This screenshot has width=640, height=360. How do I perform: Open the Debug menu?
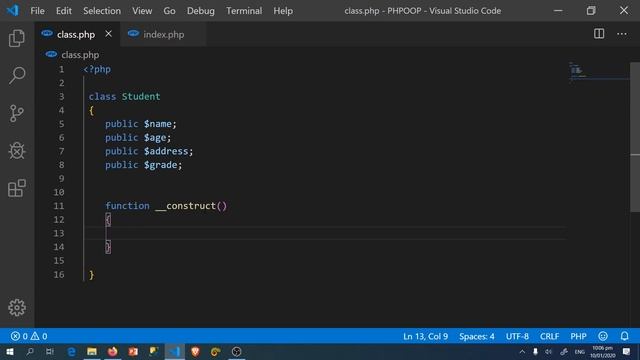[x=200, y=11]
